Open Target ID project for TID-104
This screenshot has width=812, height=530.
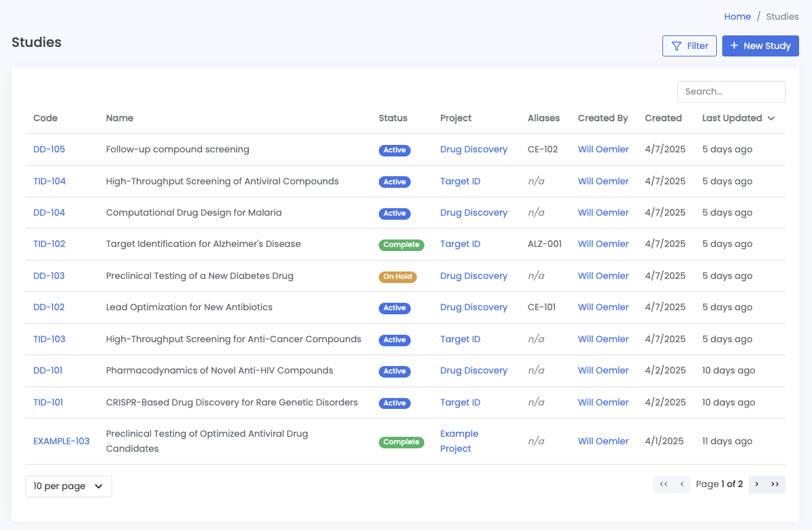click(x=460, y=181)
